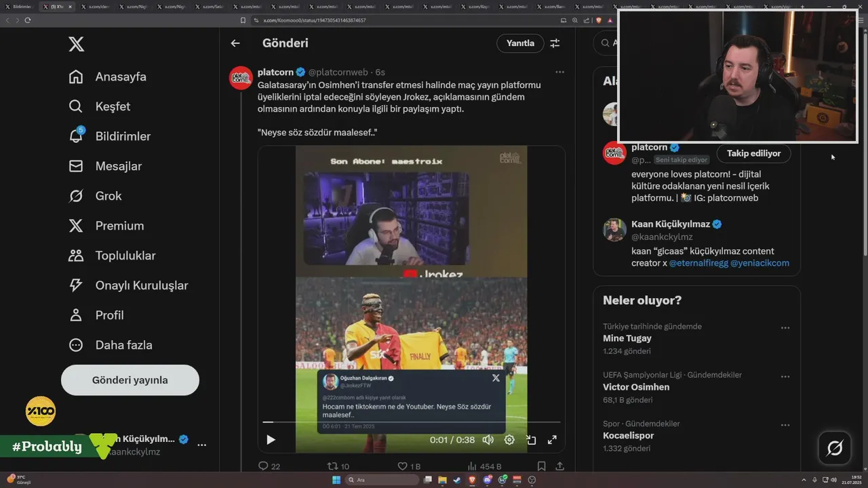Open Discord from the taskbar
Image resolution: width=868 pixels, height=488 pixels.
coord(487,480)
